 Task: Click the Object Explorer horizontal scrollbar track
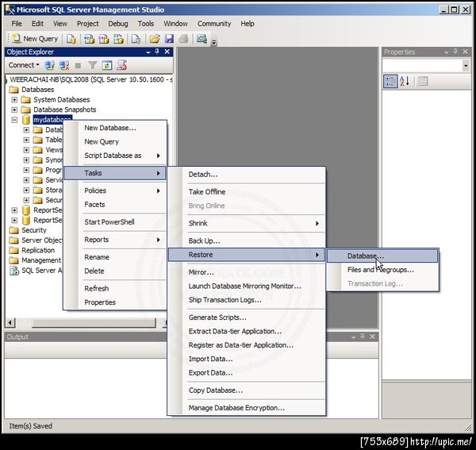[94, 322]
